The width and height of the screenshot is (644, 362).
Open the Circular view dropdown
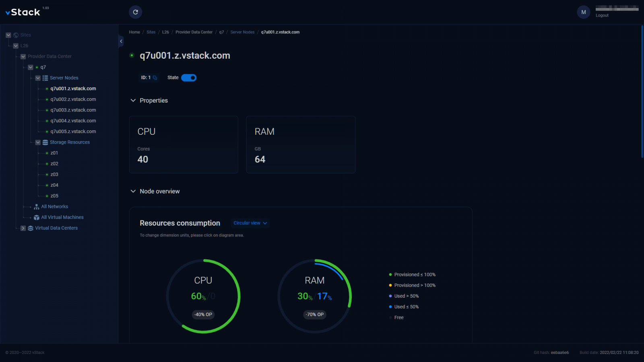click(x=250, y=223)
